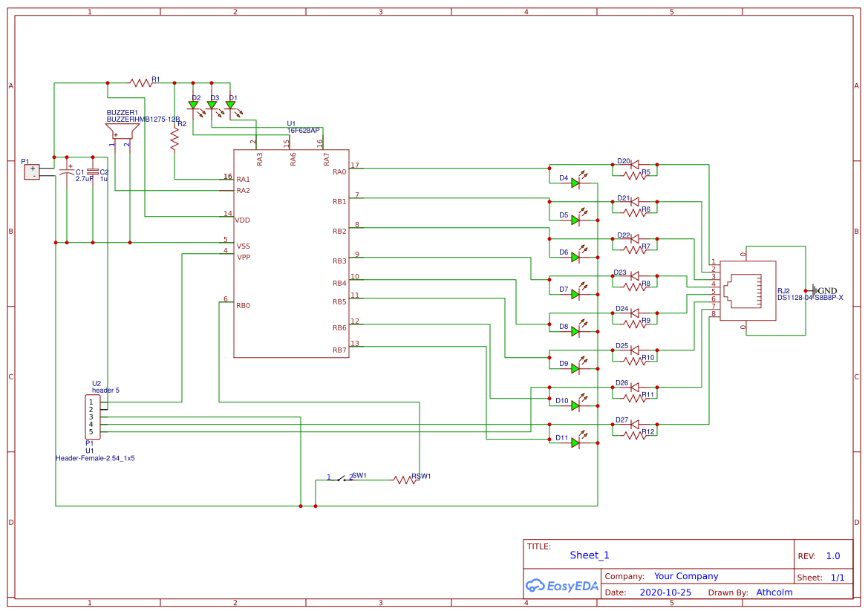Select the C2 capacitor symbol
Viewport: 868px width, 614px height.
pos(93,173)
